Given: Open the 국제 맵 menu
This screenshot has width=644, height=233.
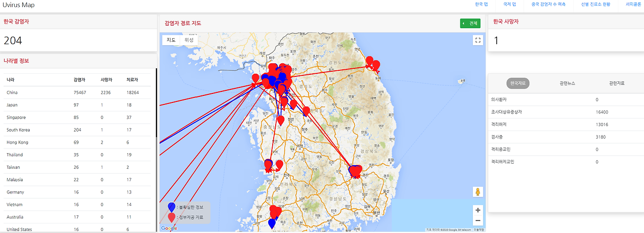Looking at the screenshot, I should pyautogui.click(x=510, y=4).
